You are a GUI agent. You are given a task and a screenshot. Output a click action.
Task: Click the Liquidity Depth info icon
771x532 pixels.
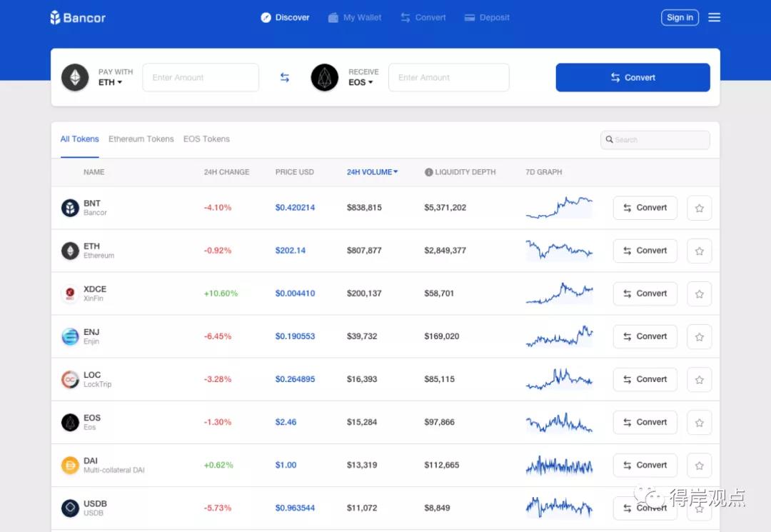(x=429, y=172)
